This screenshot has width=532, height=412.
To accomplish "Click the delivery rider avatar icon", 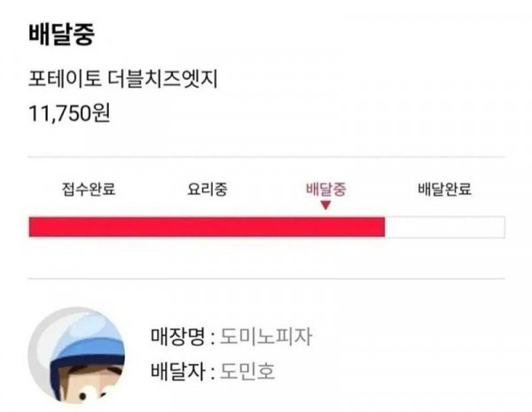I will [x=77, y=356].
